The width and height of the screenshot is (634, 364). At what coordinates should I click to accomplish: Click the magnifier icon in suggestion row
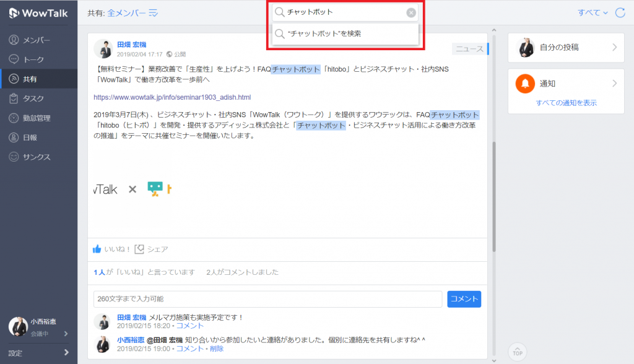[279, 33]
